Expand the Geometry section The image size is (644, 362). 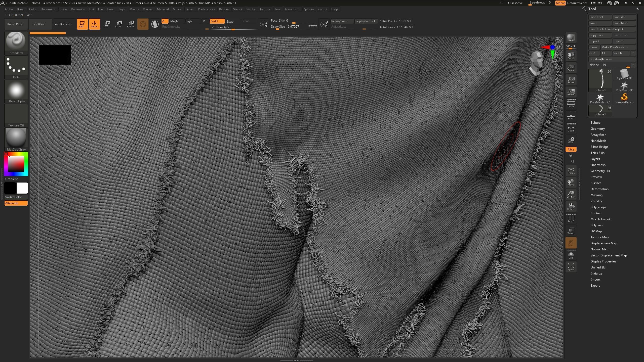(597, 129)
